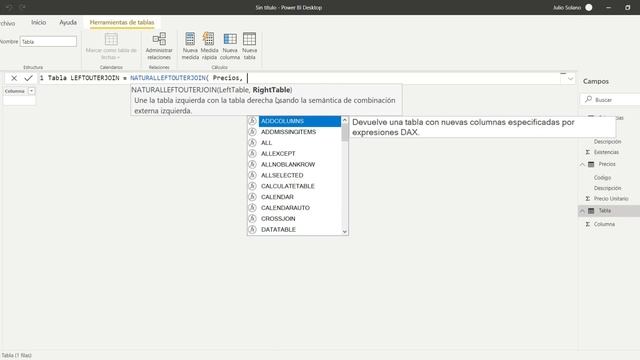The image size is (640, 360).
Task: Select the Precio Unitario field
Action: click(611, 199)
